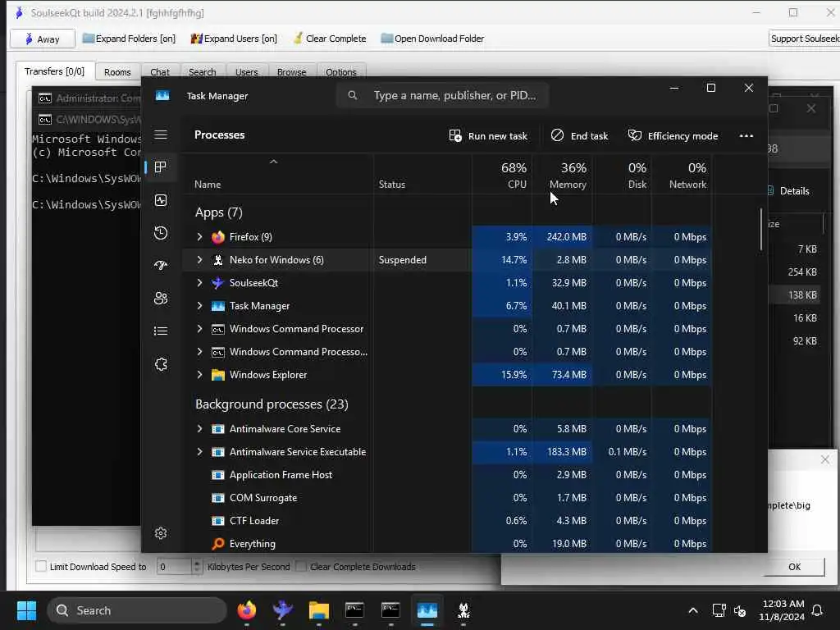Collapse columns using the Name sort chevron
Screen dimensions: 840x630
pyautogui.click(x=273, y=162)
